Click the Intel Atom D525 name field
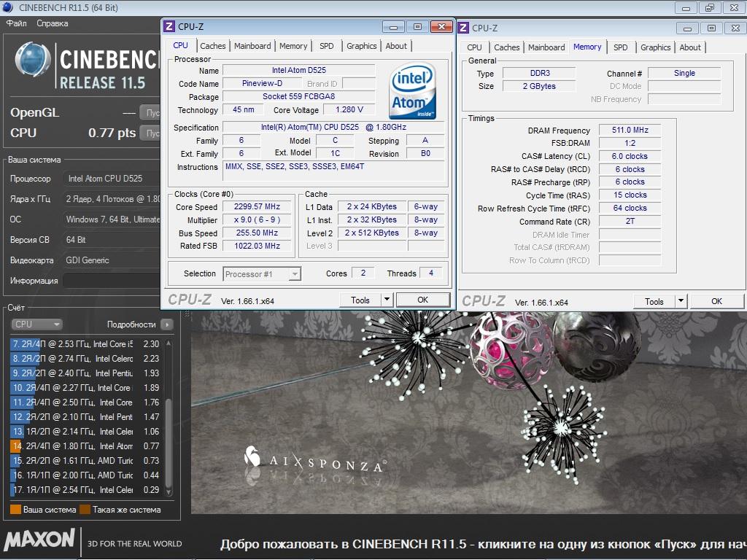747x560 pixels. click(x=298, y=70)
